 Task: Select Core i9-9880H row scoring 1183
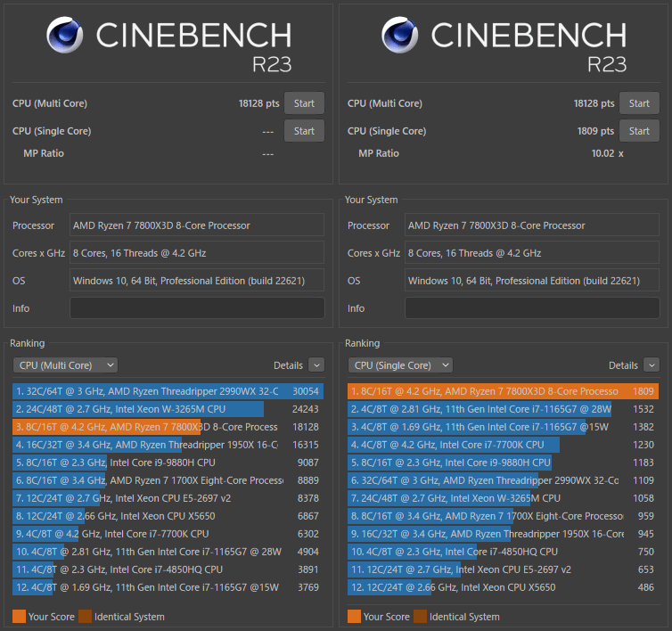coord(504,463)
